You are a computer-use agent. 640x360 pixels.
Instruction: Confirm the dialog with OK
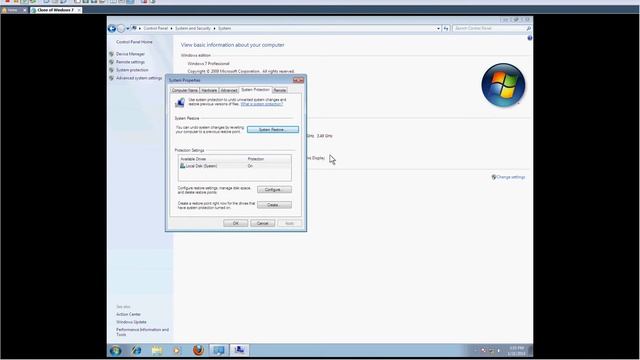click(236, 223)
